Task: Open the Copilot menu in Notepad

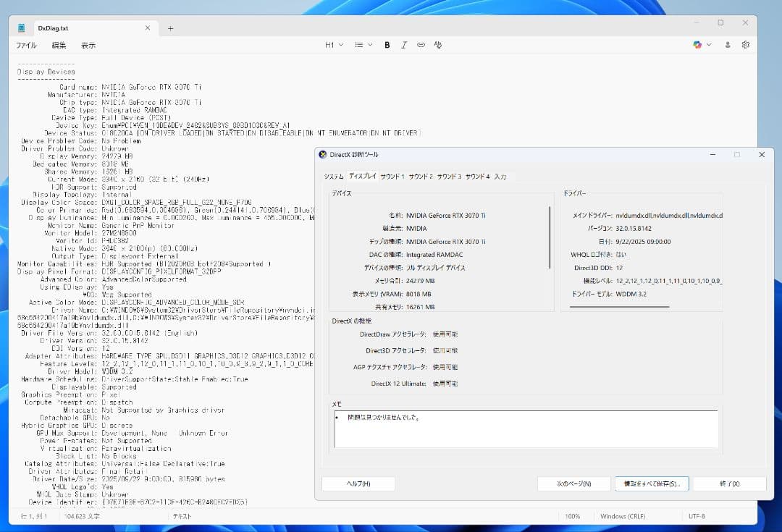Action: click(697, 45)
